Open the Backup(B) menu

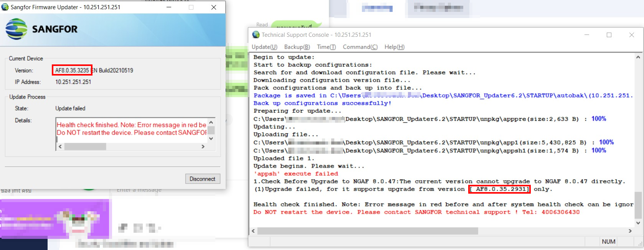(x=297, y=47)
